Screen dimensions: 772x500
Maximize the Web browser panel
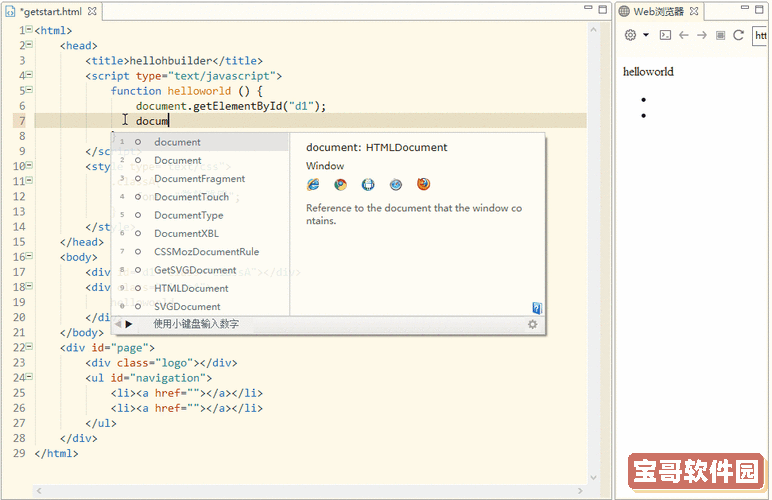click(x=759, y=9)
